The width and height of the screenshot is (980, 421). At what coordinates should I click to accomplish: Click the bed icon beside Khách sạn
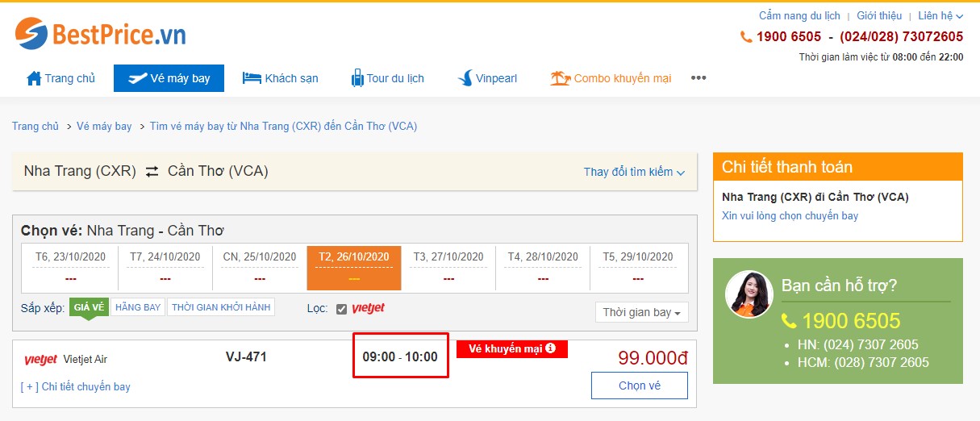tap(252, 78)
